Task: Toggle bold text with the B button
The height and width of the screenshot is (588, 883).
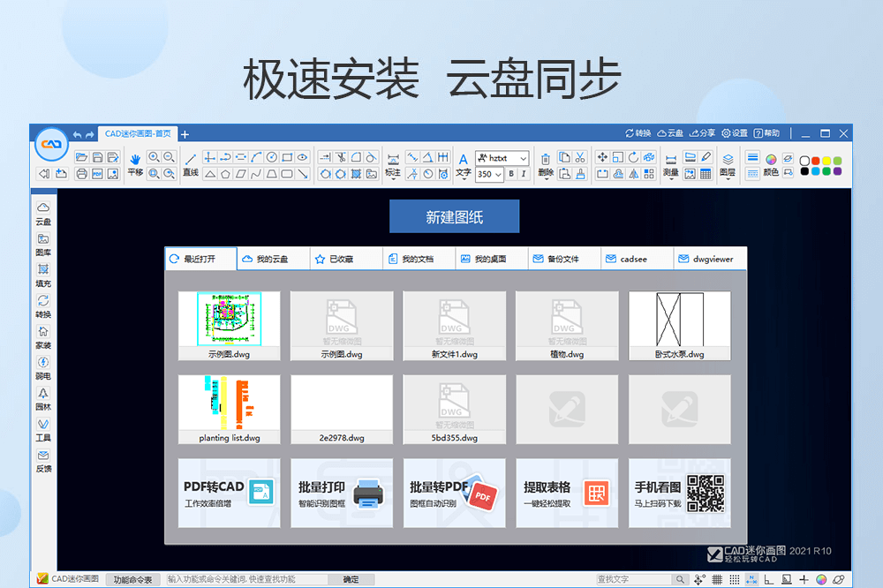Action: coord(510,172)
